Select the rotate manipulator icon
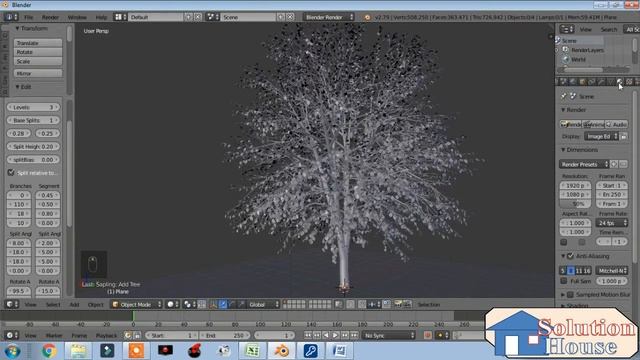This screenshot has height=360, width=640. click(232, 304)
